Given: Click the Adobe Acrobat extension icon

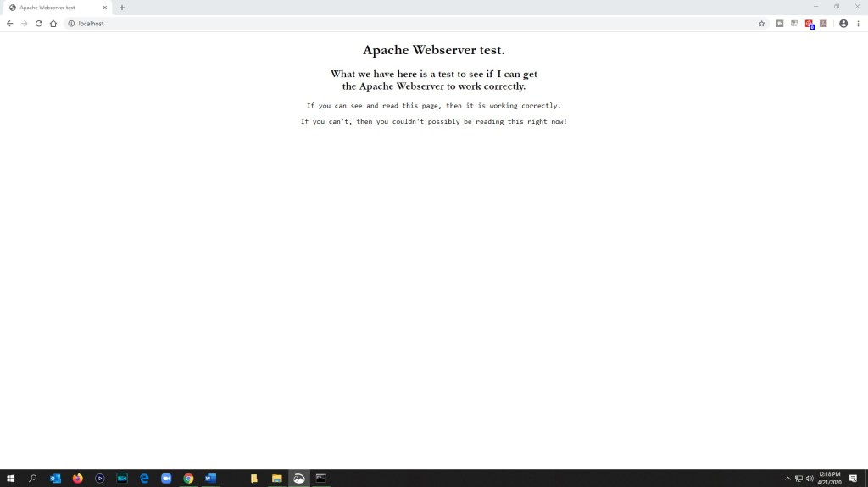Looking at the screenshot, I should click(x=823, y=24).
